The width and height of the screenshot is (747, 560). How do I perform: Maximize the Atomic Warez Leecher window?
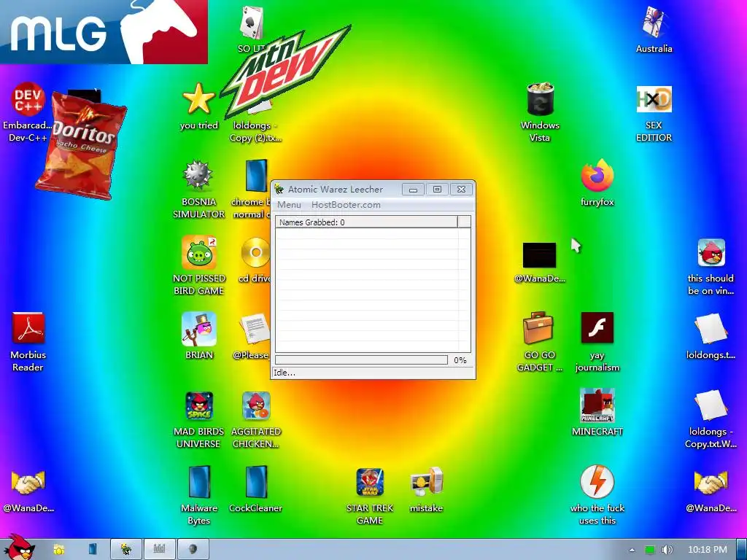(437, 190)
